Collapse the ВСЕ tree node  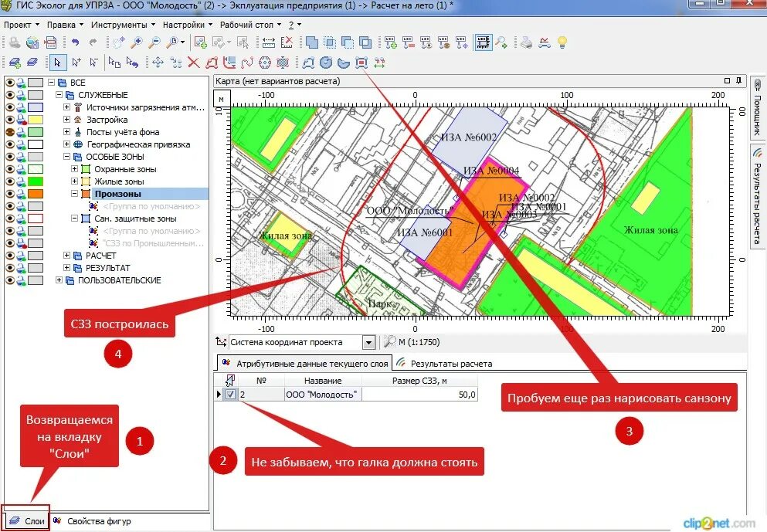(51, 83)
